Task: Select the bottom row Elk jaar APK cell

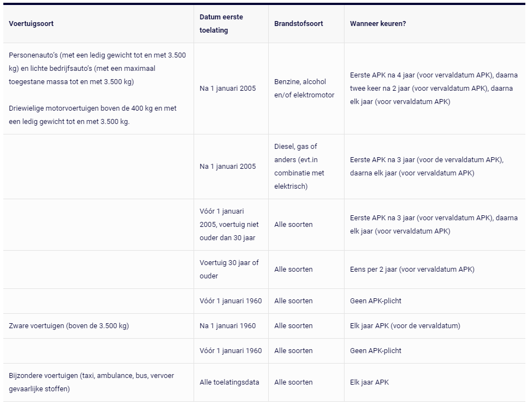Action: coord(369,382)
